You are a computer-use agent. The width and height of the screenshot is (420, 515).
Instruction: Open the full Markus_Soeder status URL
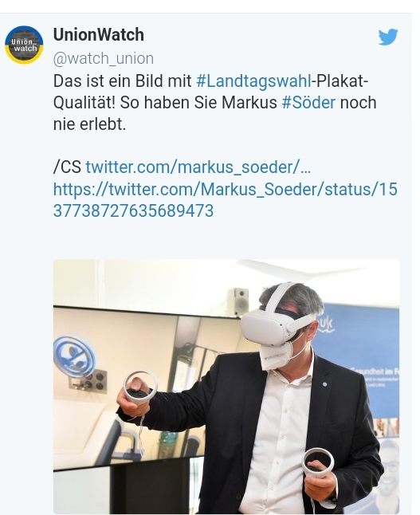tap(226, 199)
